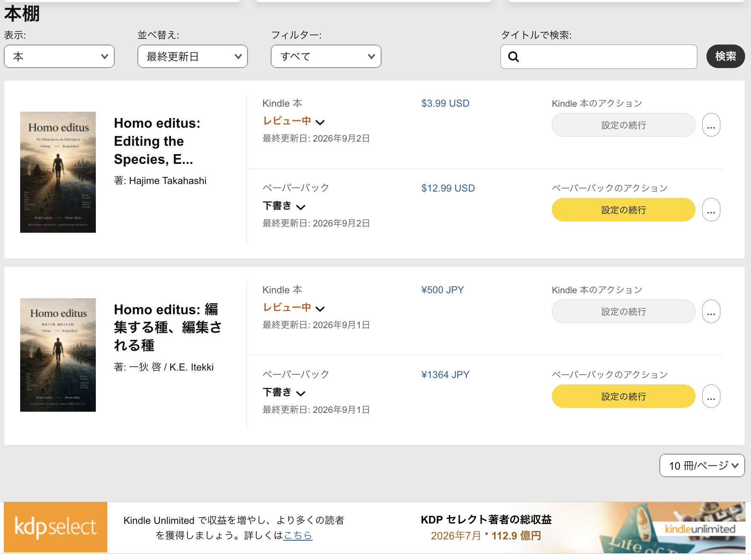Open more actions for Japanese Kindle edition

click(x=711, y=311)
